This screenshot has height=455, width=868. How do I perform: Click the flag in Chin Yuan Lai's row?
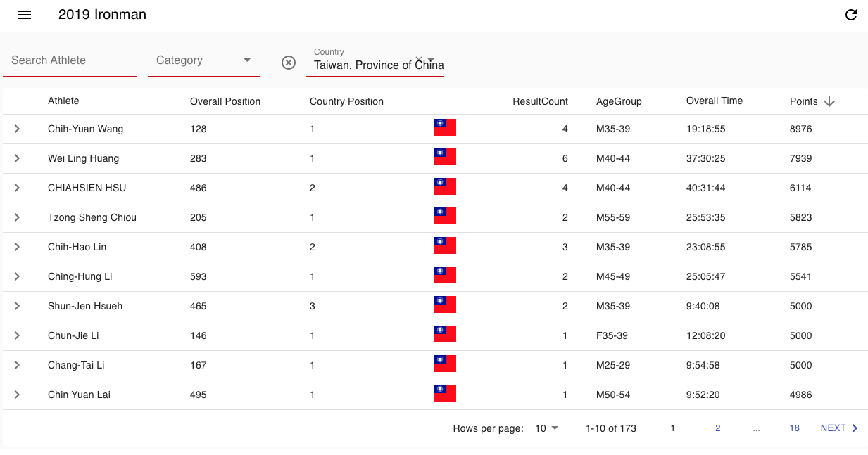445,393
